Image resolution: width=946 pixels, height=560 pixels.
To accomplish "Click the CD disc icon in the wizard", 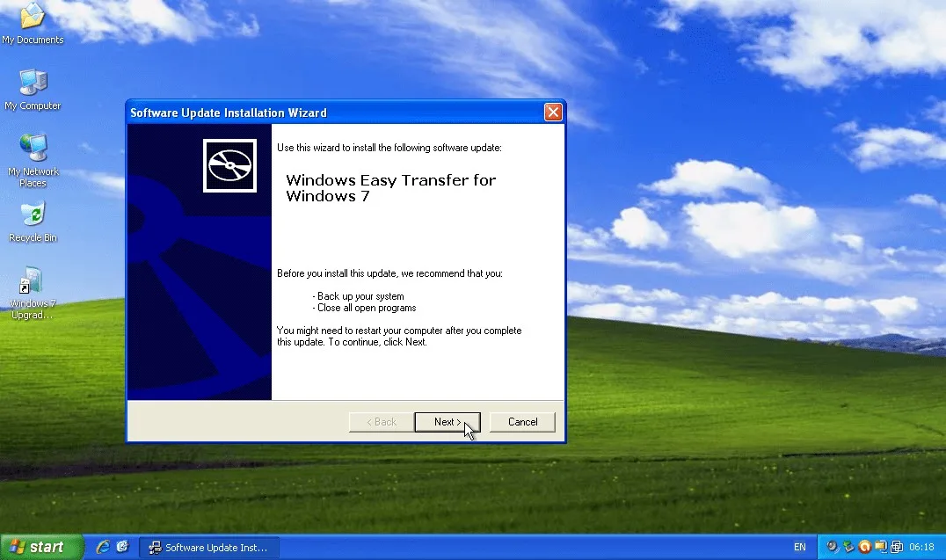I will 229,166.
